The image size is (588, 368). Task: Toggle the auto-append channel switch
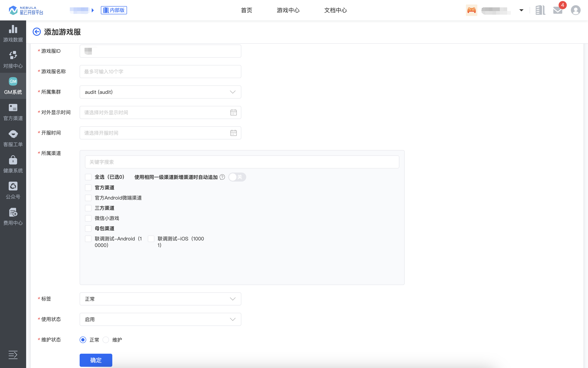237,177
